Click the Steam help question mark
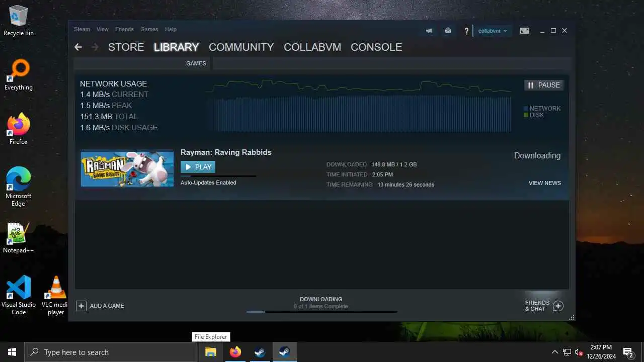644x362 pixels. pos(466,31)
